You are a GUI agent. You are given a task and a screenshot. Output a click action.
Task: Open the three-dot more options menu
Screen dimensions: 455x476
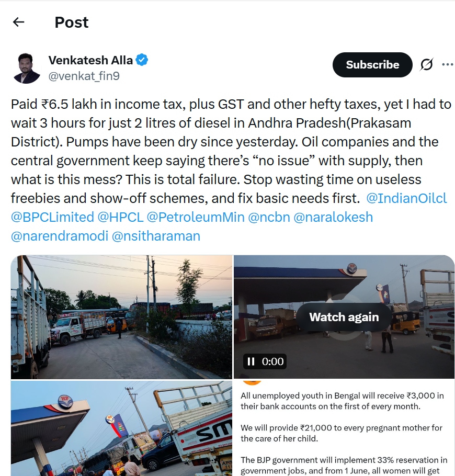(x=448, y=65)
